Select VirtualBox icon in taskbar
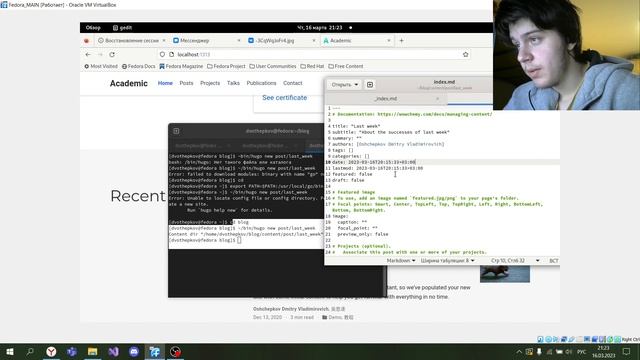This screenshot has height=360, width=640. (155, 351)
